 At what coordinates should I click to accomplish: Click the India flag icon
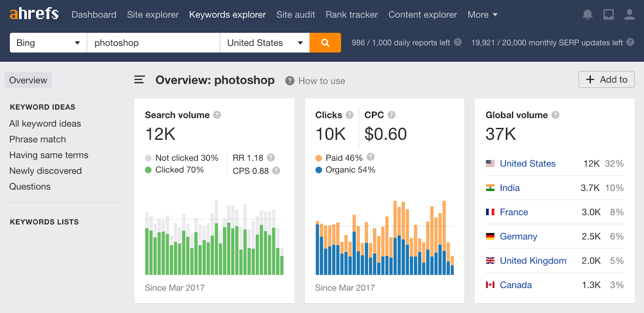[x=490, y=188]
